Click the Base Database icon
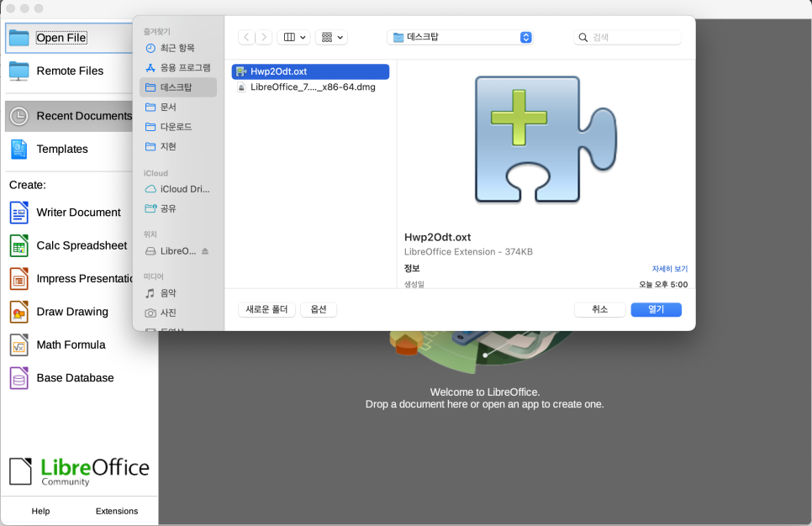Screen dimensions: 812x526 (x=19, y=378)
